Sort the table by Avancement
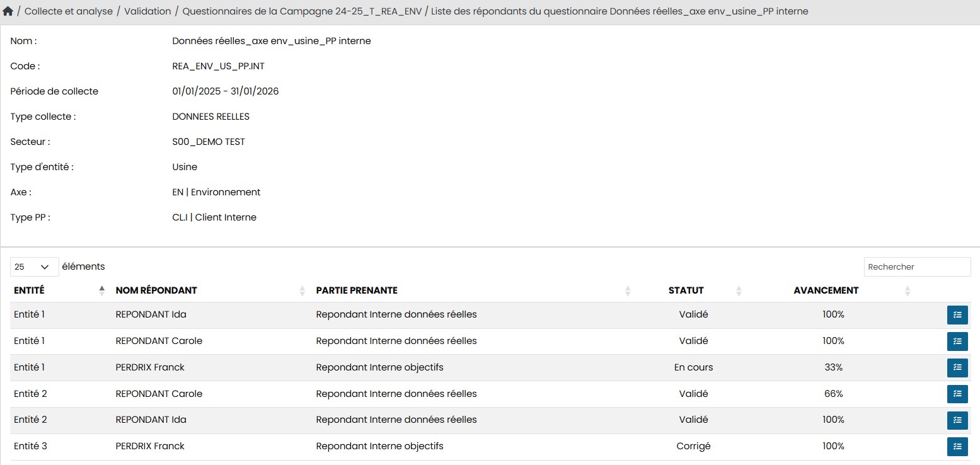 (x=907, y=290)
